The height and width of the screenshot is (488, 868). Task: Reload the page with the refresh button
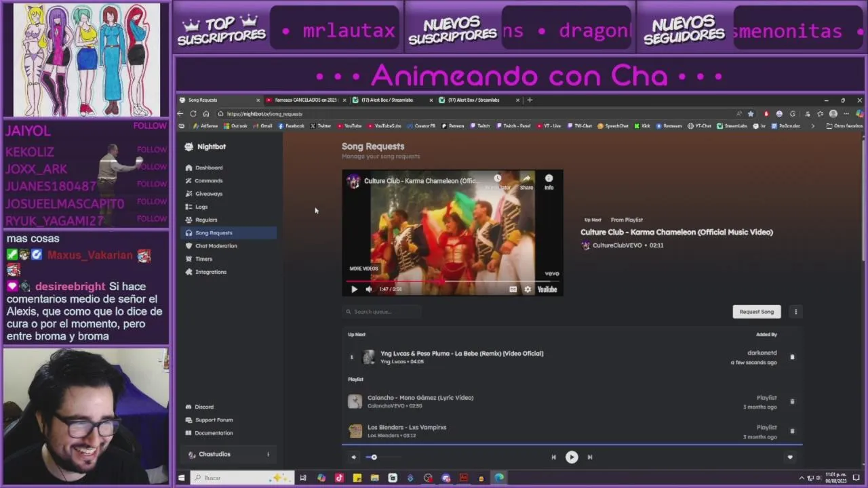(x=193, y=114)
